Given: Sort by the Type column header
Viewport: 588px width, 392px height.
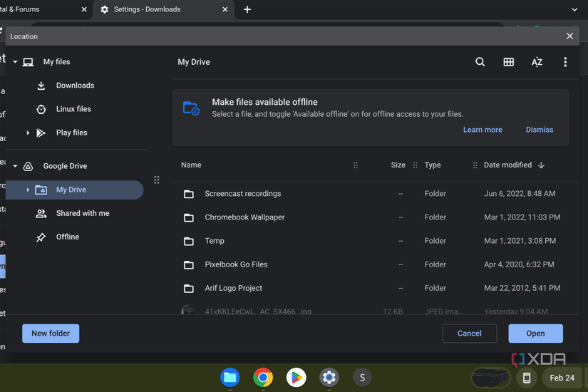Looking at the screenshot, I should pyautogui.click(x=433, y=165).
